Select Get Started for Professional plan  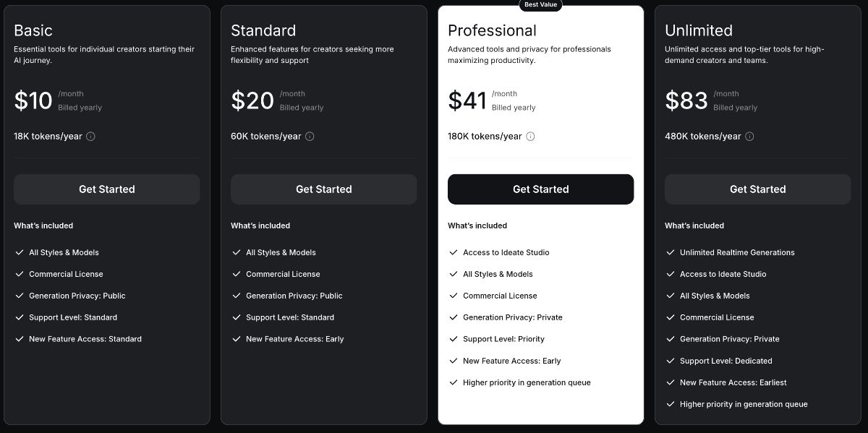tap(540, 189)
